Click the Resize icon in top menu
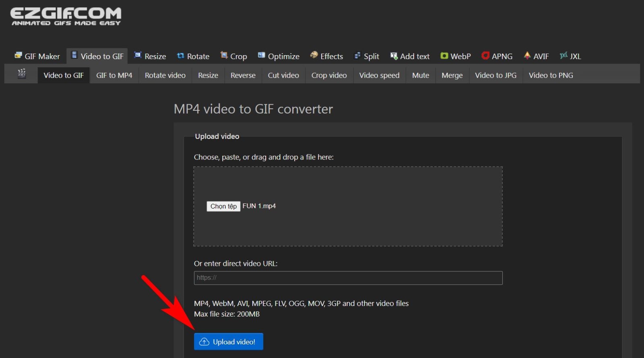The width and height of the screenshot is (644, 358). coord(138,56)
